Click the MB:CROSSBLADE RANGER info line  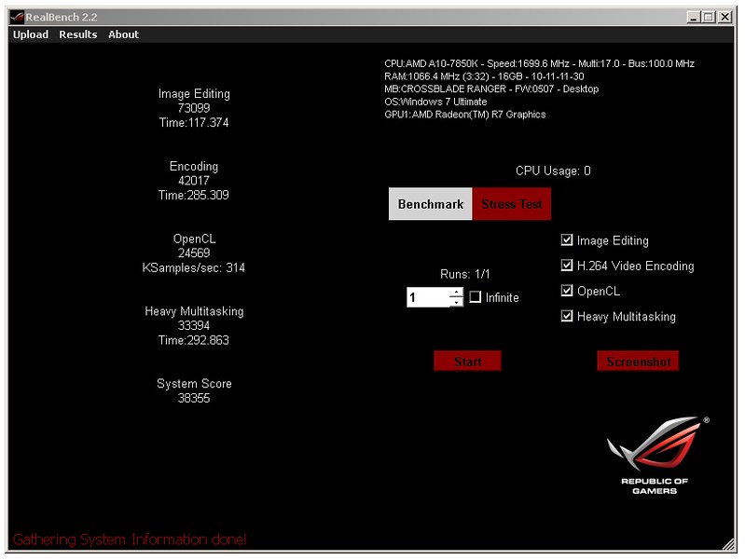(x=491, y=89)
